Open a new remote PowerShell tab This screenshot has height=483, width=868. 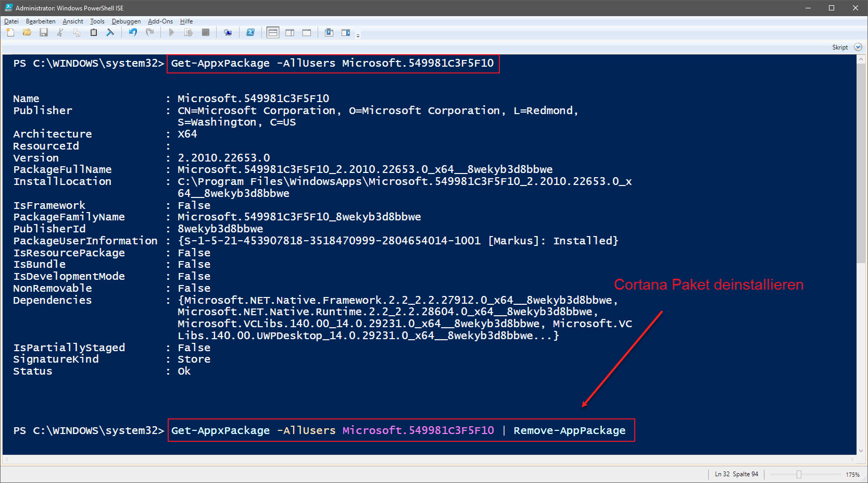point(228,32)
